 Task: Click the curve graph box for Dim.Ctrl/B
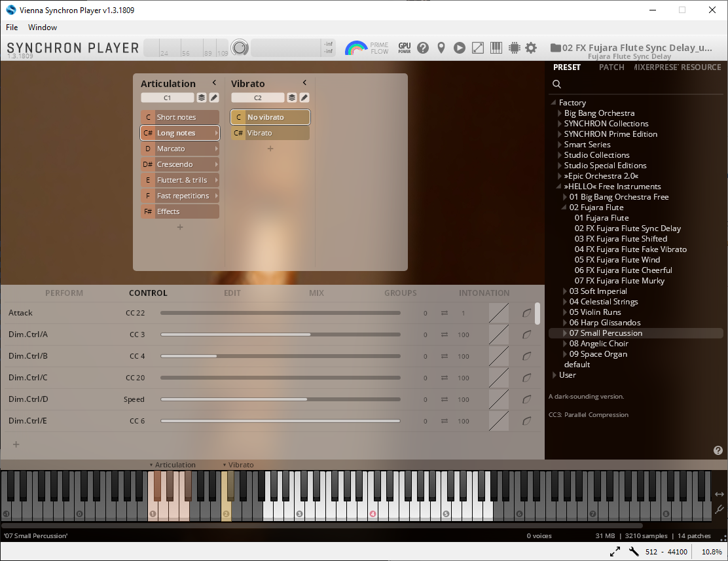click(499, 356)
